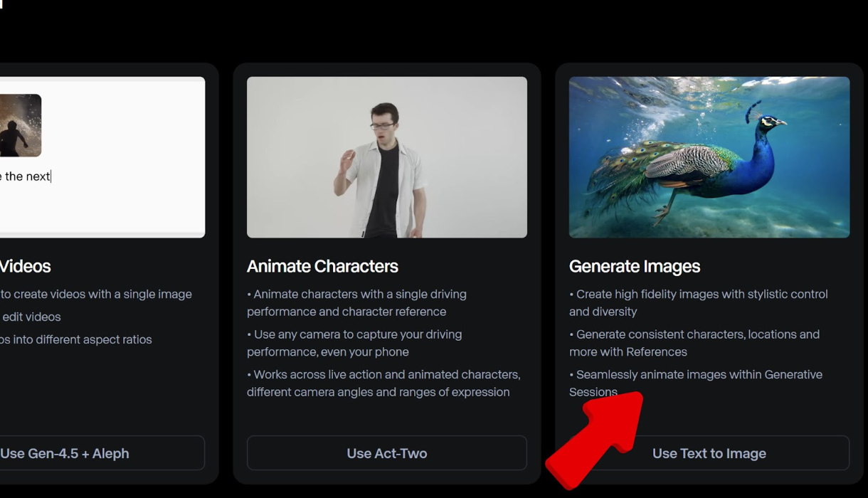
Task: Open the underwater peacock preview image
Action: pyautogui.click(x=709, y=157)
